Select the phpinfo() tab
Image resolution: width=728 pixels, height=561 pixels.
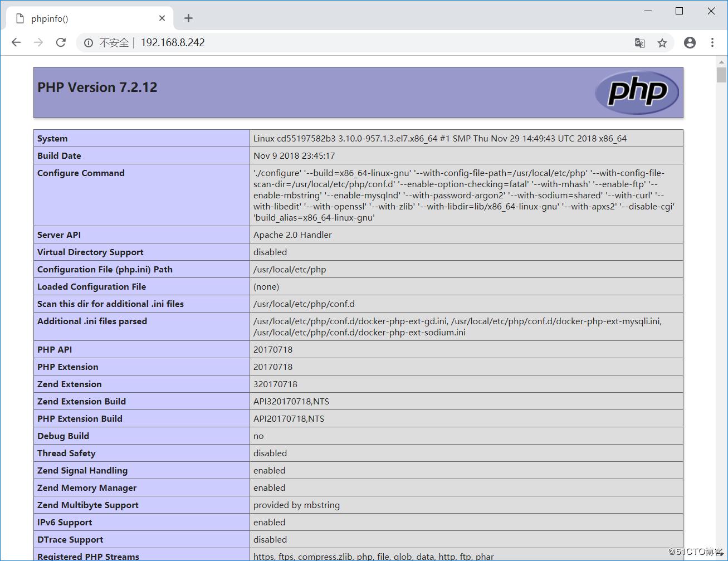[x=84, y=18]
